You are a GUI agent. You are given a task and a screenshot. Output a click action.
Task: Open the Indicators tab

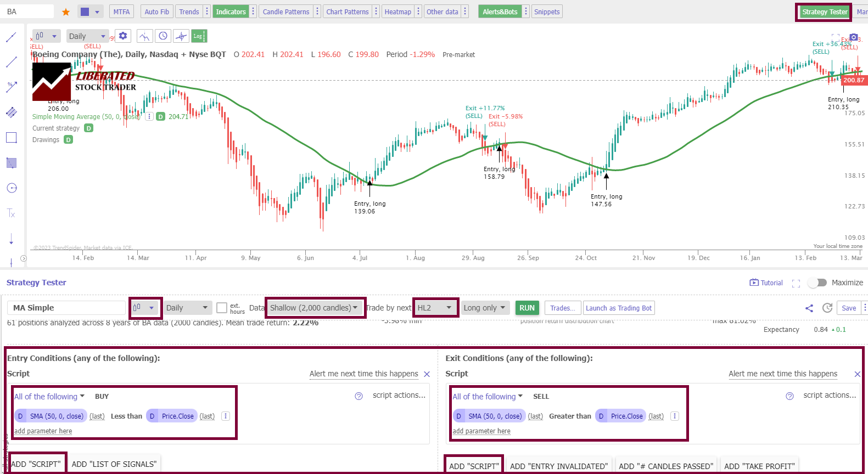tap(231, 12)
